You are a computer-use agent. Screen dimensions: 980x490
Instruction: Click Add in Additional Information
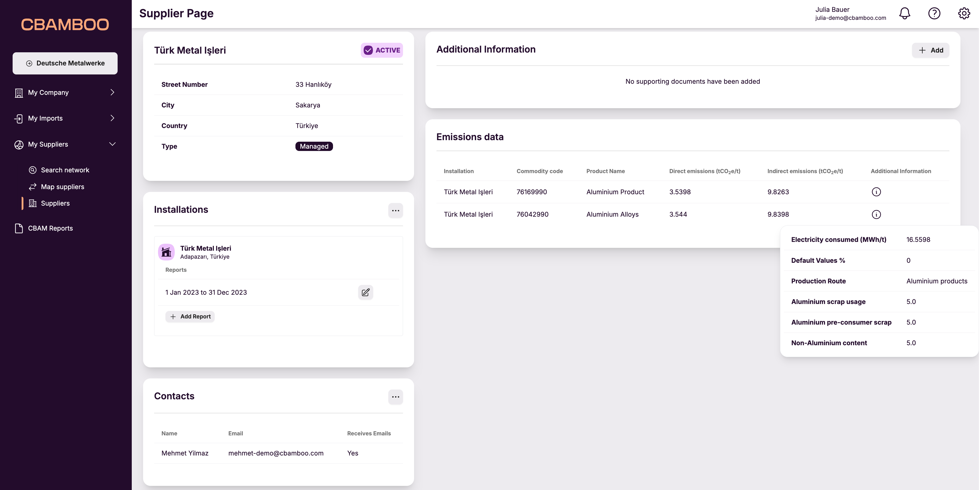coord(931,50)
